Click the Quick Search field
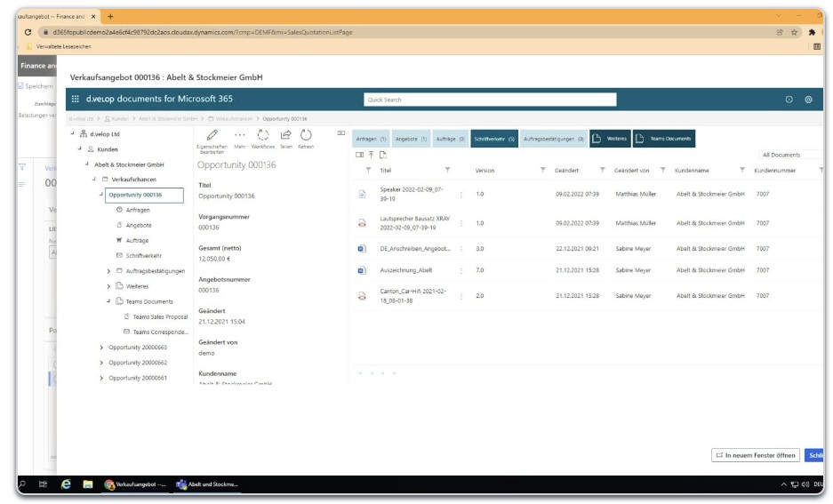Viewport: 833px width, 504px height. tap(490, 100)
